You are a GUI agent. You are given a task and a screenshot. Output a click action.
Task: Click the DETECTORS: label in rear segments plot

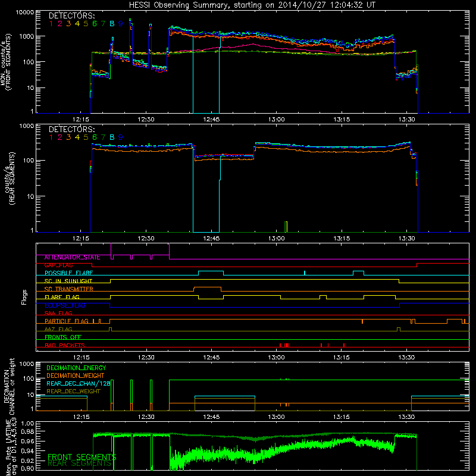71,129
